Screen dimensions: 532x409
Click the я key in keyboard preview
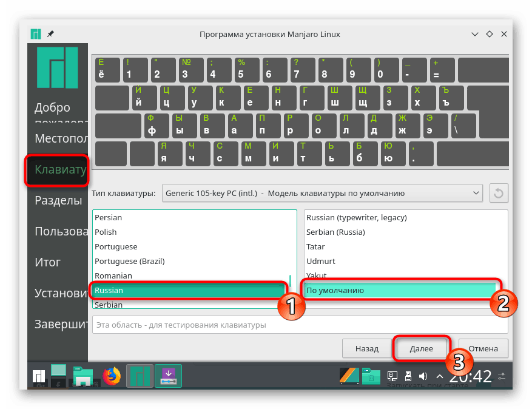[170, 154]
